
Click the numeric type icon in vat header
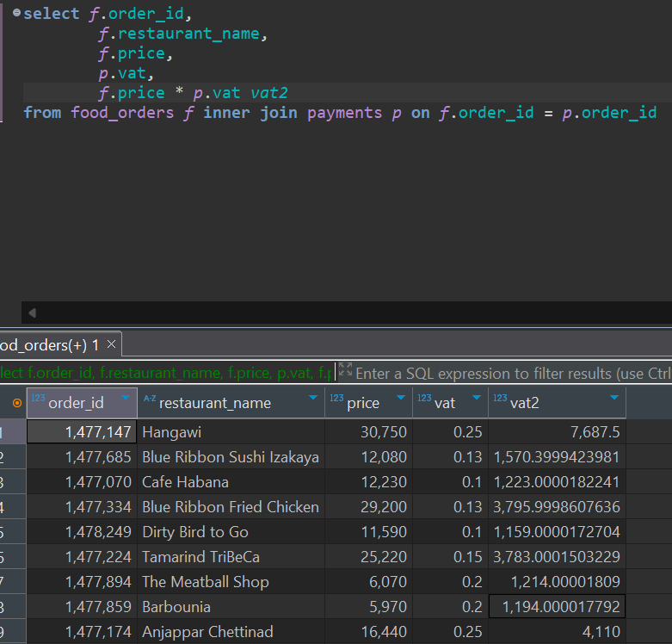click(x=424, y=398)
